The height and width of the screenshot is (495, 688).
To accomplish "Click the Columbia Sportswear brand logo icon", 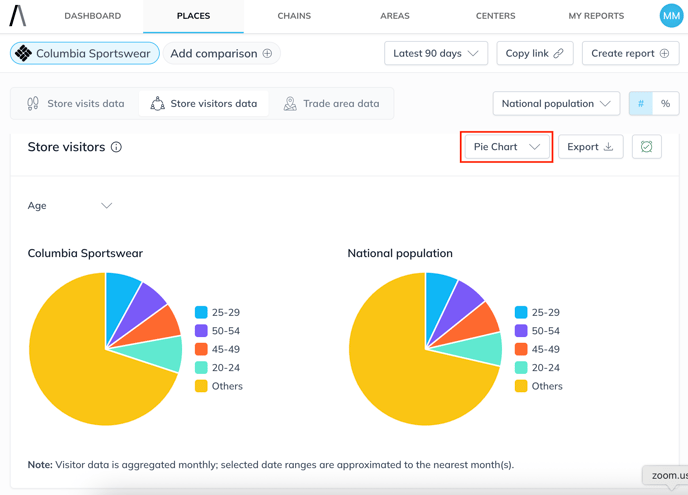I will [24, 53].
